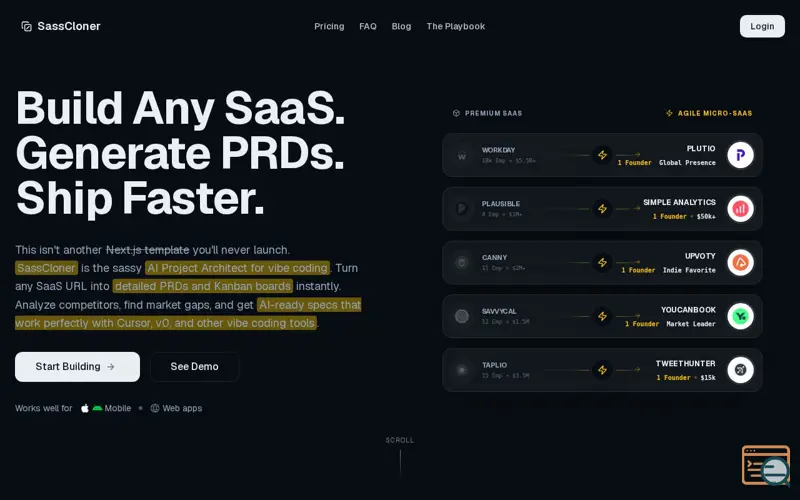Click the Simple Analytics logo icon
The width and height of the screenshot is (800, 500).
[740, 209]
